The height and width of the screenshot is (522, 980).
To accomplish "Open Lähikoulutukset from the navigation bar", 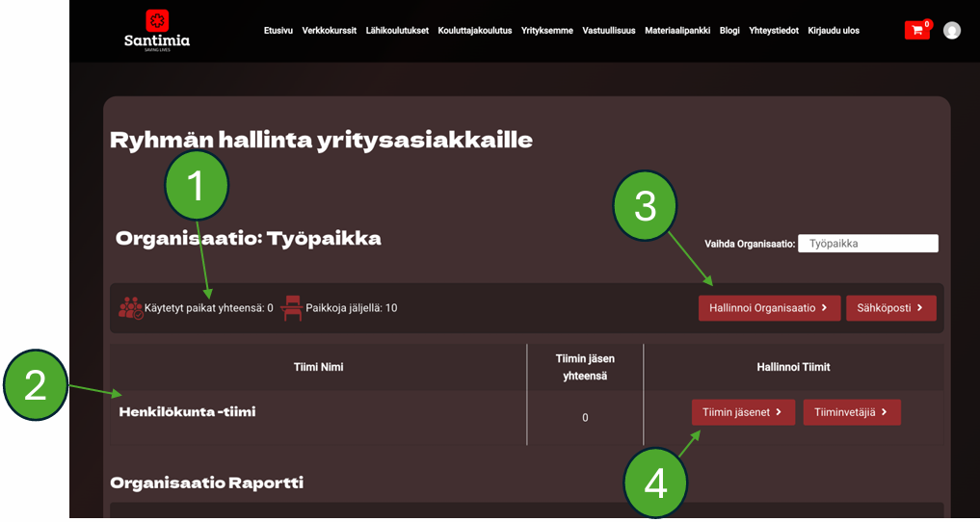I will pos(397,31).
